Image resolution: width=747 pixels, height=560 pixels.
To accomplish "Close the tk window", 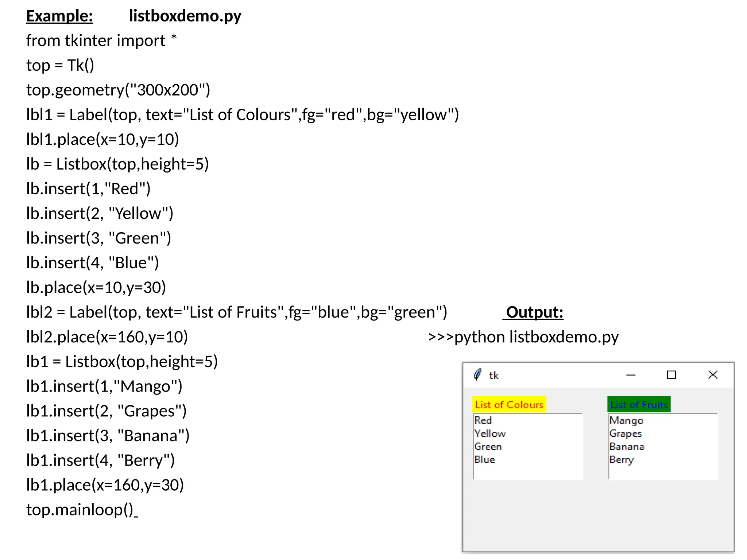I will [x=713, y=375].
